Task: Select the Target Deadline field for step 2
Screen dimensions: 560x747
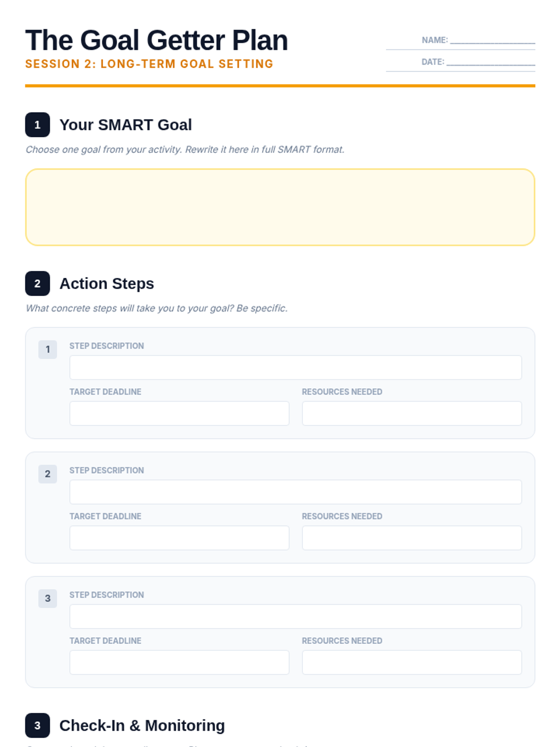Action: [x=179, y=538]
